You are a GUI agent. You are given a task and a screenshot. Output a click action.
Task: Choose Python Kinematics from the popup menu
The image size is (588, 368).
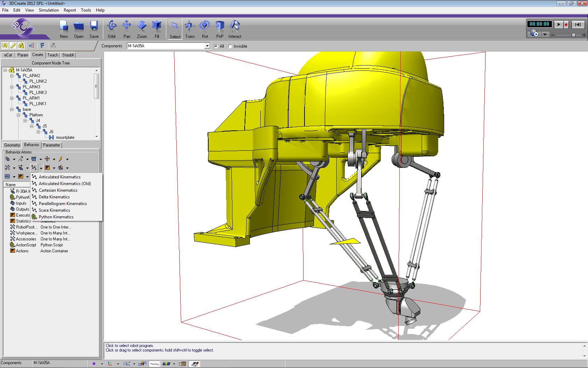tap(56, 217)
